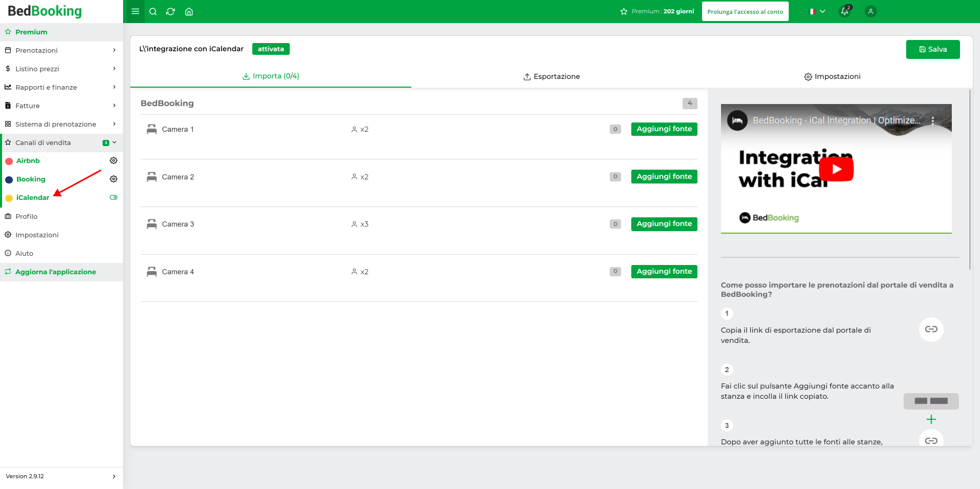Expand Sistema di prenotazione menu
Viewport: 980px width, 489px height.
(62, 124)
